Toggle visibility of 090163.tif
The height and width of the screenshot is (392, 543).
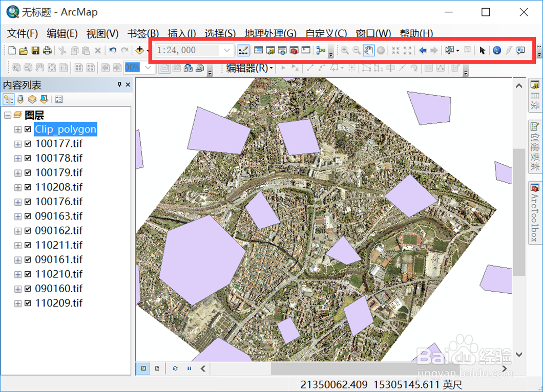(28, 216)
